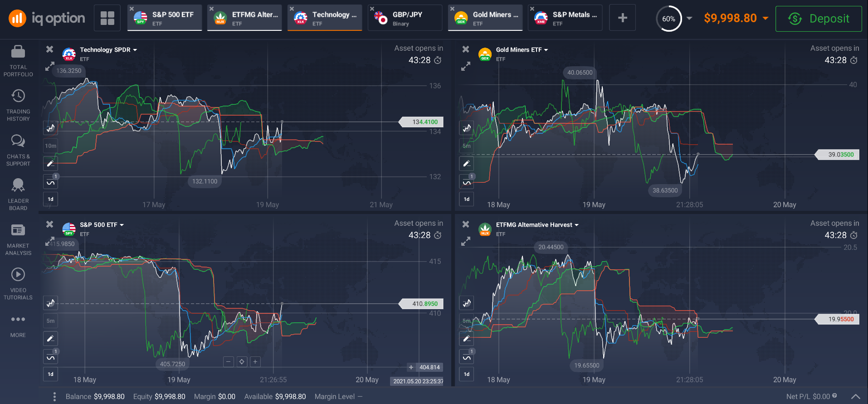Screen dimensions: 868x404
Task: Open chart type selector on ETFMG chart
Action: pos(467,303)
